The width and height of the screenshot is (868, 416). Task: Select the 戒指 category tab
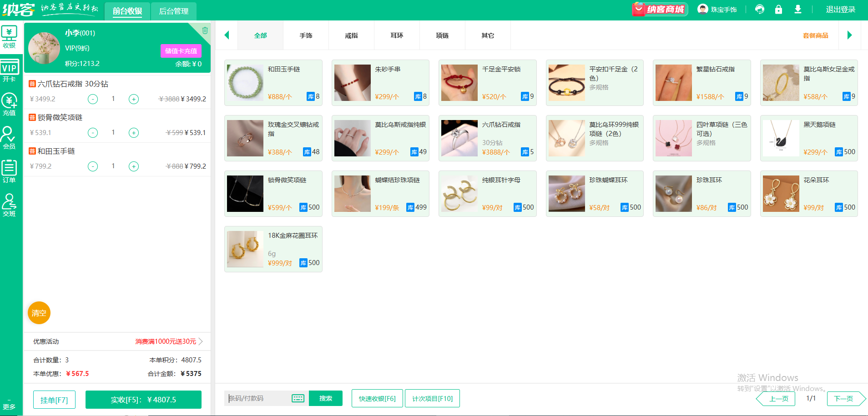coord(351,35)
